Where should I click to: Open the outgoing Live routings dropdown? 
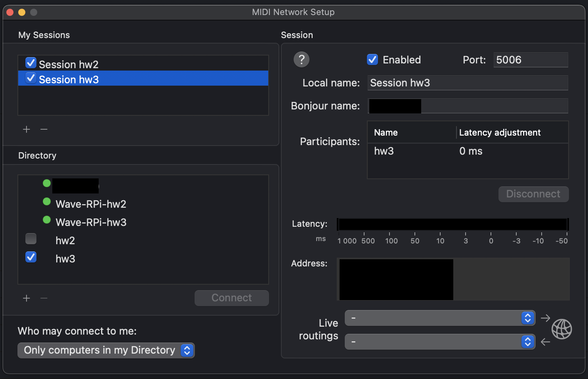(440, 318)
